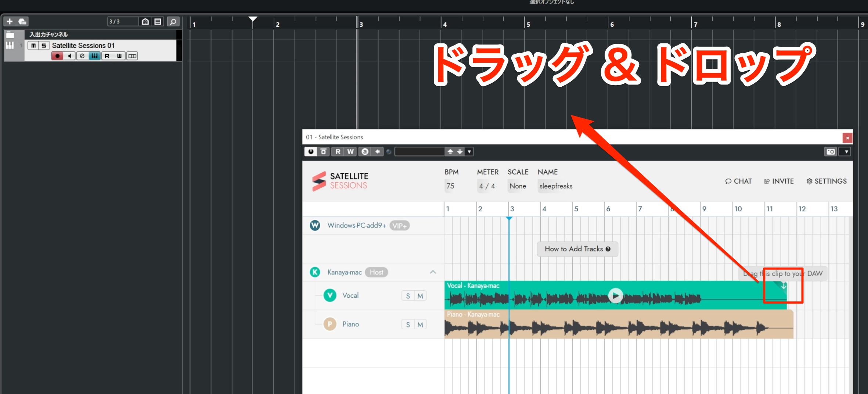Screen dimensions: 868x394
Task: Play the Vocal clip preview button
Action: point(616,295)
